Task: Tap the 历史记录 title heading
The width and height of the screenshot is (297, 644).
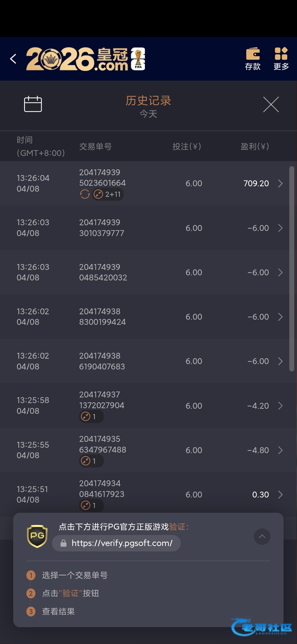Action: pyautogui.click(x=148, y=101)
